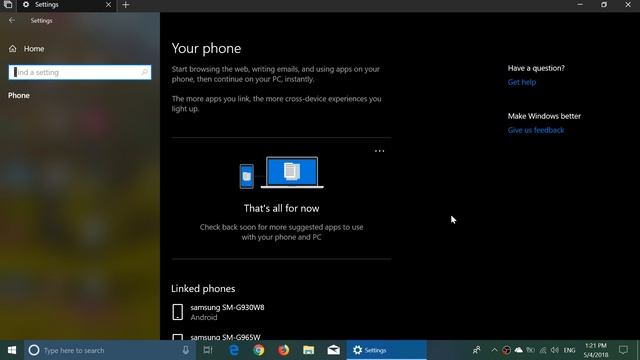Launch Microsoft Edge from the taskbar
Screen dimensions: 640x360
234,350
